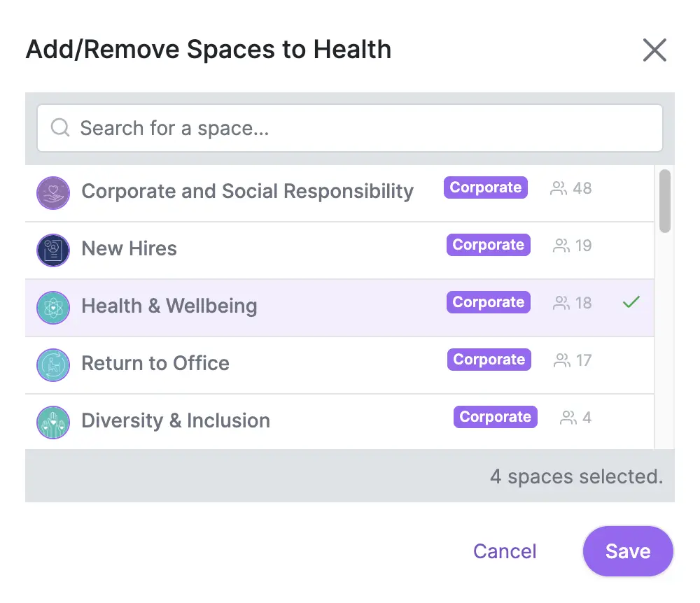Toggle selection of Return to Office

pos(339,365)
